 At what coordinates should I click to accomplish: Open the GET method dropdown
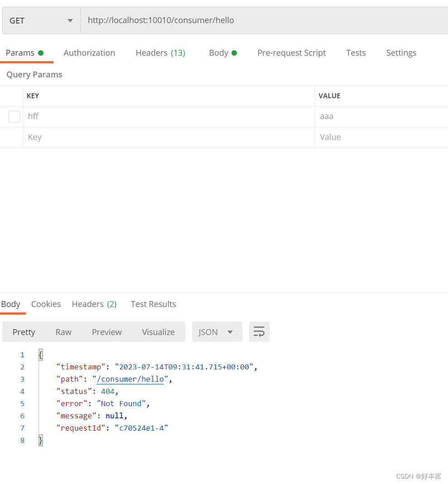tap(42, 21)
